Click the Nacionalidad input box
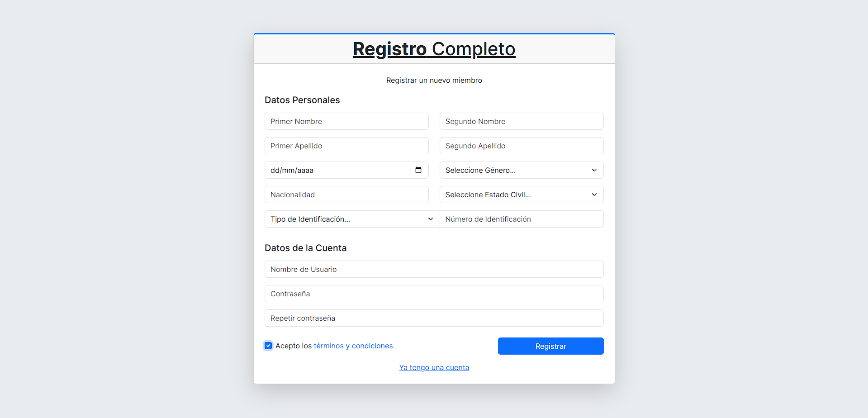 346,195
